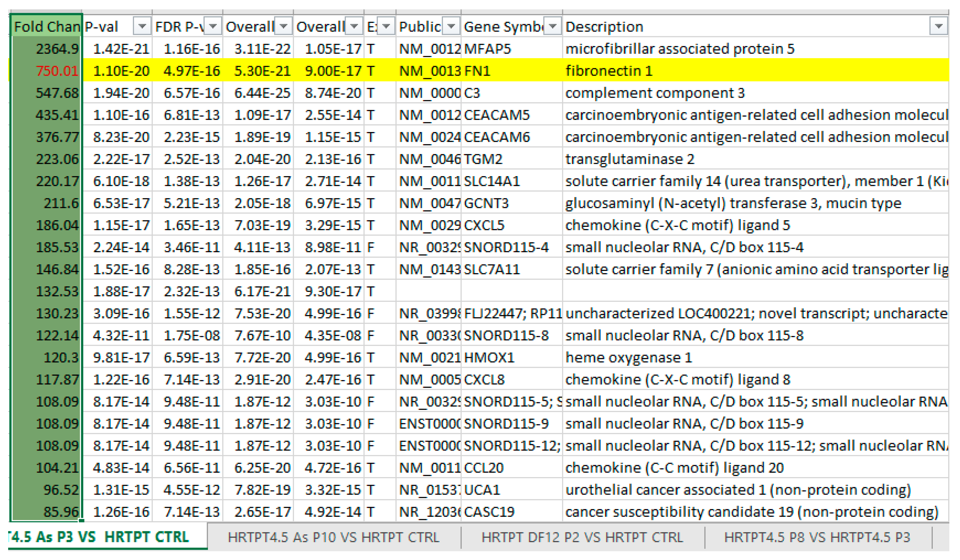This screenshot has width=960, height=560.
Task: Click the first Overall column filter icon
Action: [x=283, y=26]
